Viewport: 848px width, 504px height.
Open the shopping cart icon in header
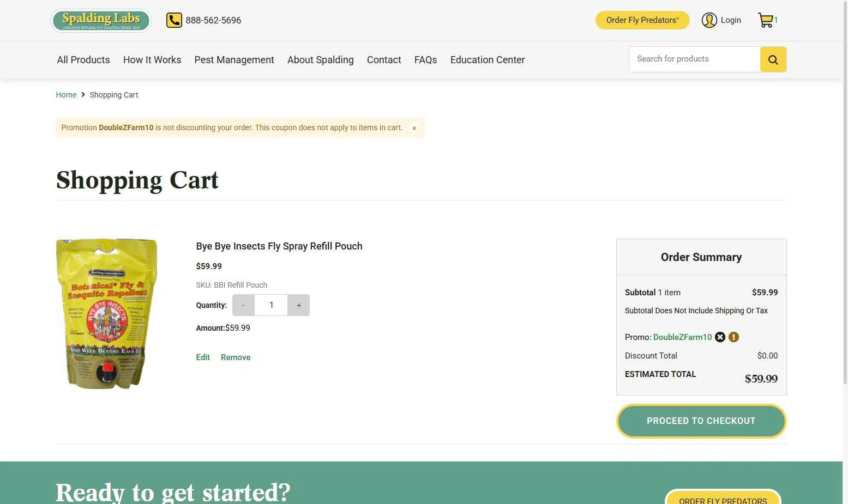tap(766, 20)
